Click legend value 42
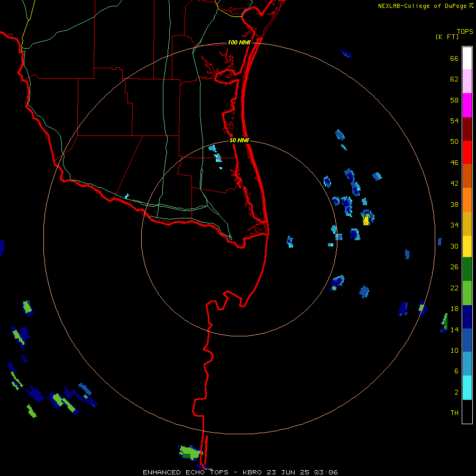The width and height of the screenshot is (476, 476). (454, 184)
